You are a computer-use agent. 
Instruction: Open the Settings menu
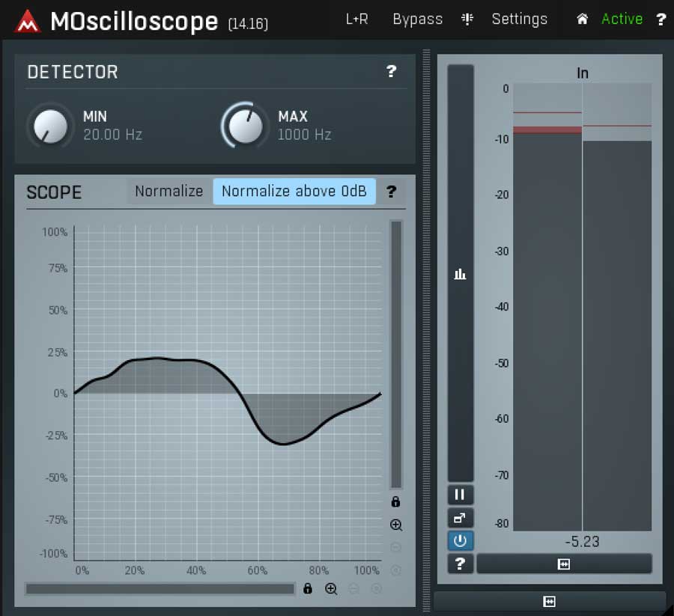[x=519, y=19]
